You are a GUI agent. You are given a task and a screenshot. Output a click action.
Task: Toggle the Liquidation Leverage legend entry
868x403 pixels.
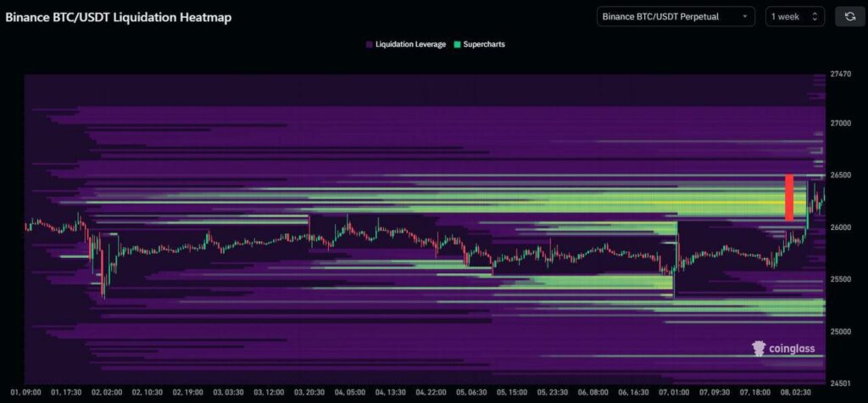point(406,44)
